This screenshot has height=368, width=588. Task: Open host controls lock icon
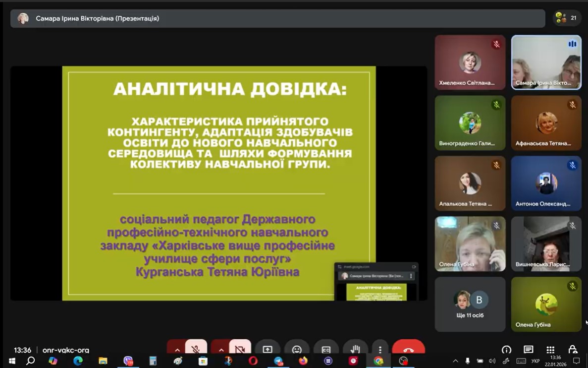tap(573, 349)
